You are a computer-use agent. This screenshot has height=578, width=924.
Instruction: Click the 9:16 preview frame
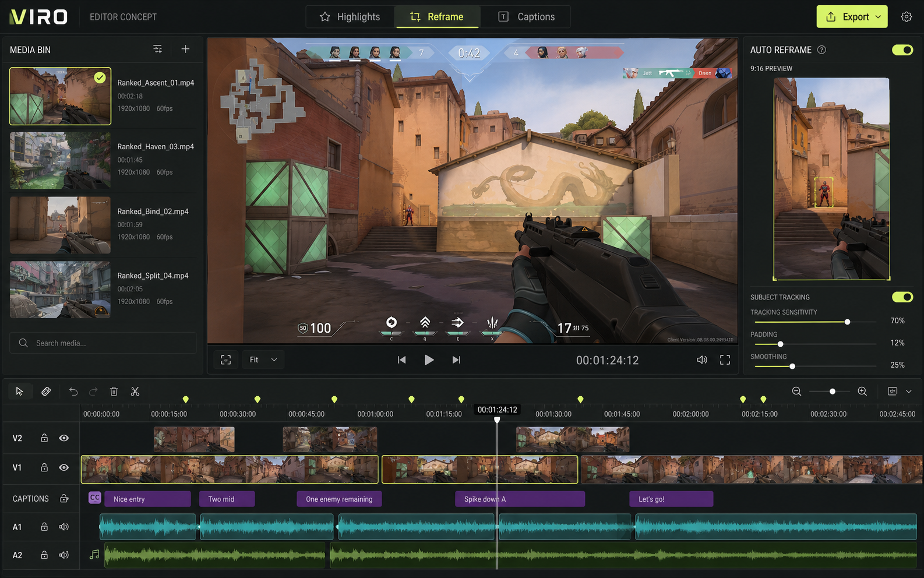pos(831,179)
